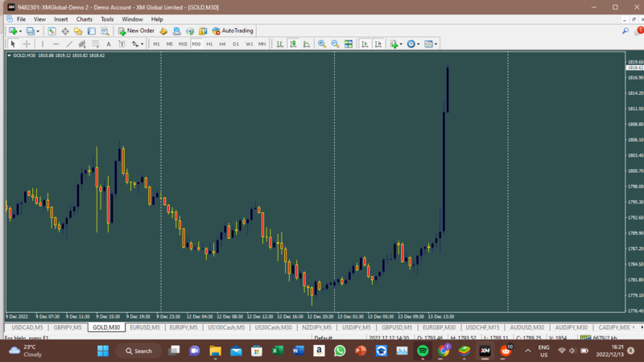Select the Crosshair tool
This screenshot has width=644, height=362.
(x=27, y=44)
